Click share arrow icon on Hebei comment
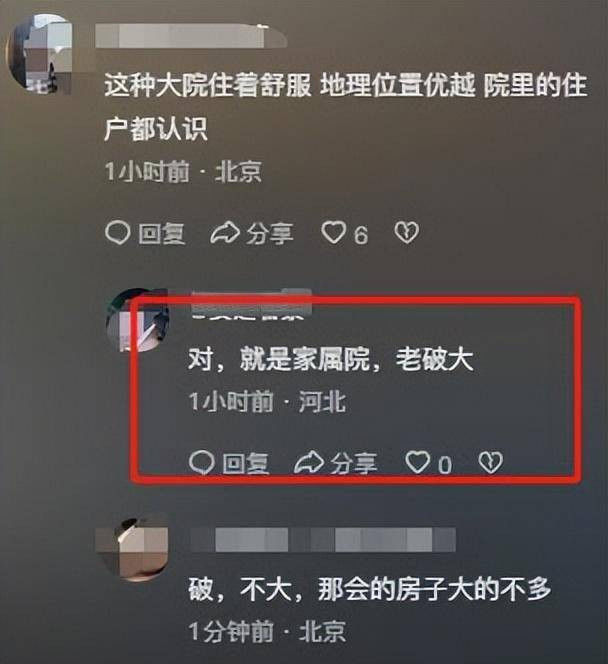The width and height of the screenshot is (608, 664). pyautogui.click(x=309, y=462)
